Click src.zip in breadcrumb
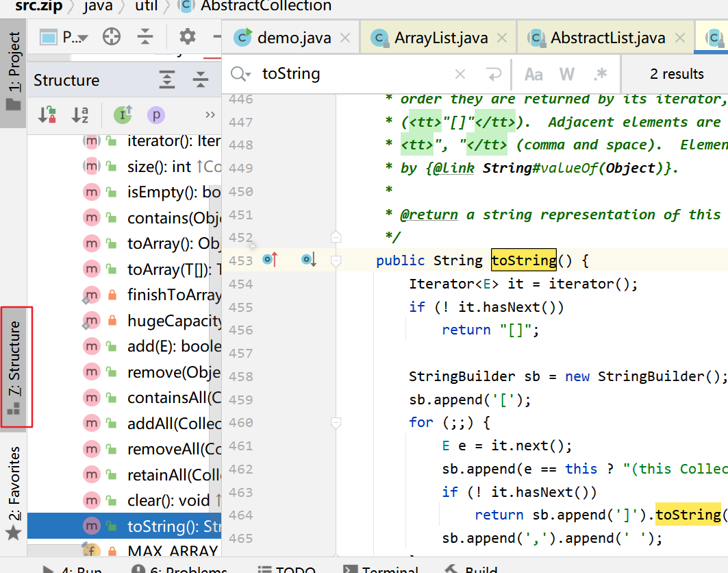Screen dimensions: 728x573 pyautogui.click(x=38, y=5)
